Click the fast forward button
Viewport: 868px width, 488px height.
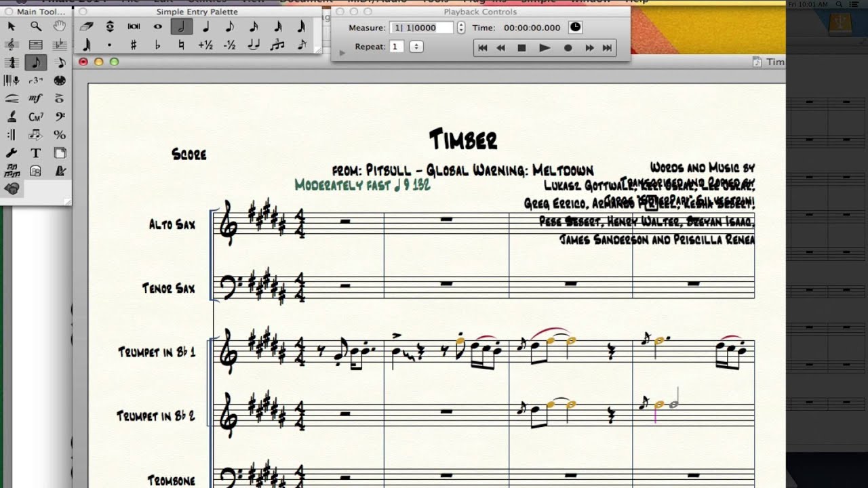click(x=589, y=48)
